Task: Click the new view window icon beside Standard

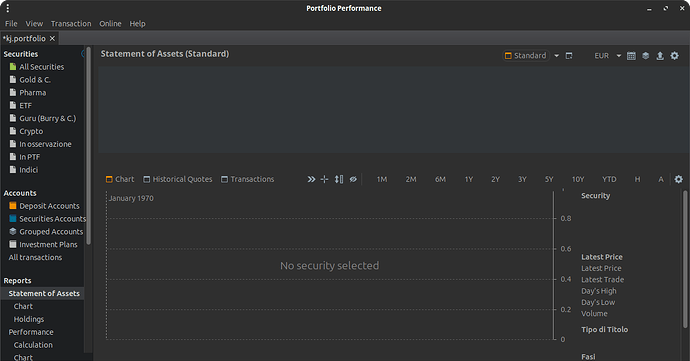Action: [569, 56]
